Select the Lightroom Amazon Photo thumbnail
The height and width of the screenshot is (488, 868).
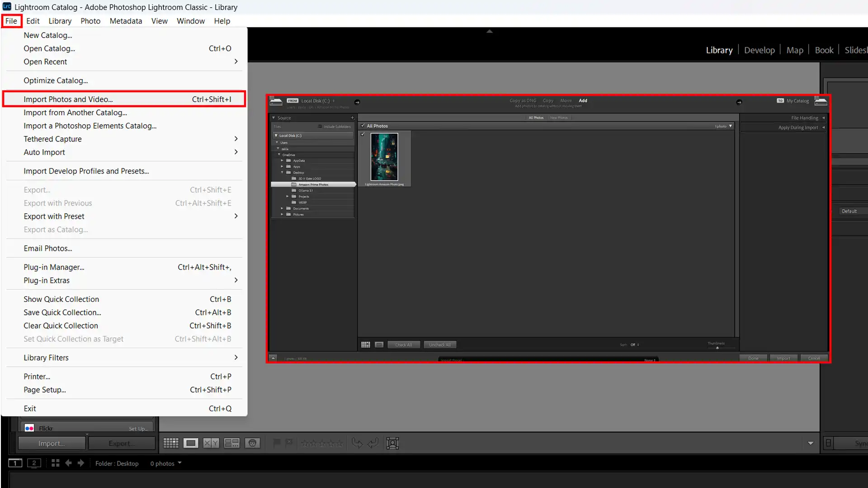point(384,157)
